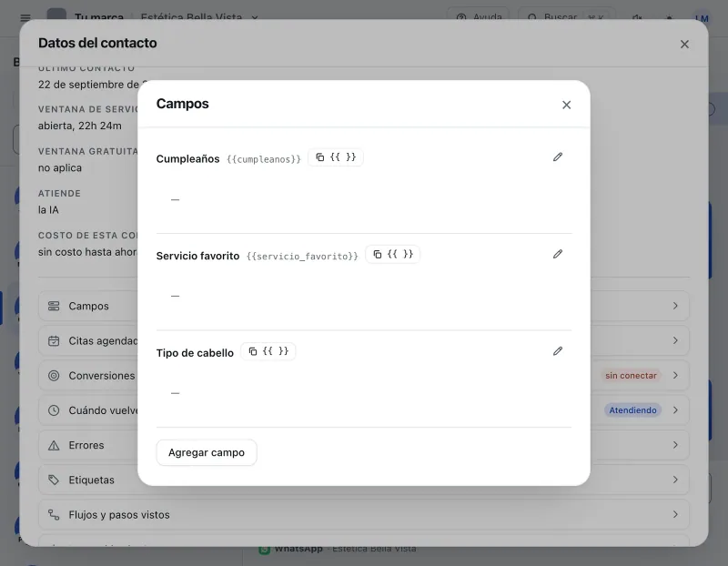
Task: Expand the Conversiones row chevron
Action: tap(675, 375)
